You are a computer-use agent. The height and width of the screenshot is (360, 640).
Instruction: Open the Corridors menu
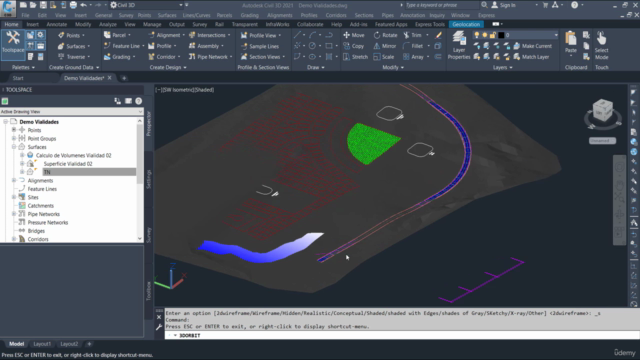click(x=336, y=15)
